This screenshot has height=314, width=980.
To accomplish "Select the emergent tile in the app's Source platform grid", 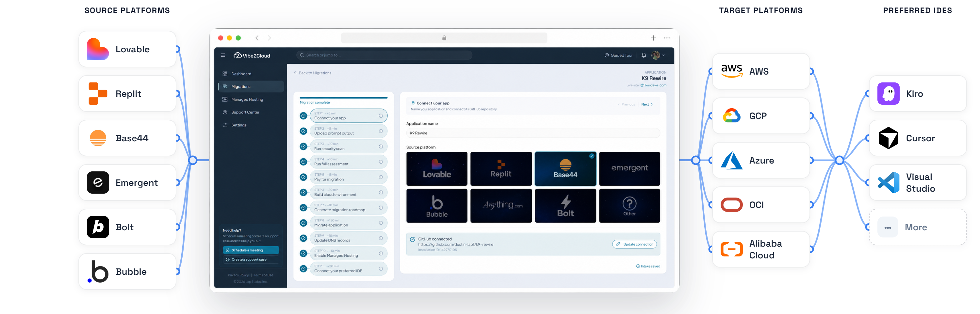I will coord(629,169).
